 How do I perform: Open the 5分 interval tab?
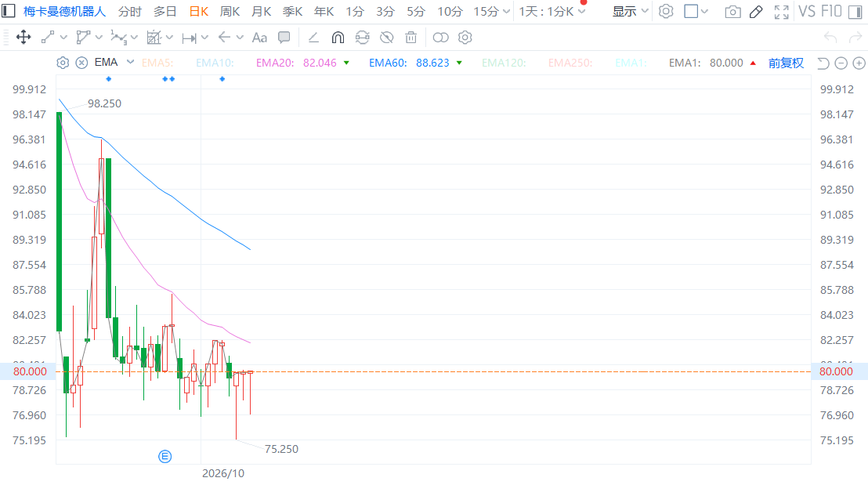[416, 12]
